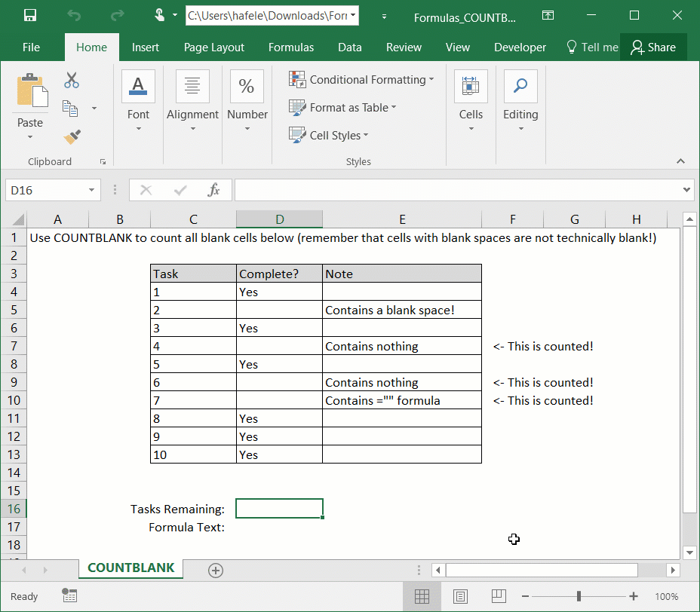Viewport: 700px width, 612px height.
Task: Open Ribbon Display Options icon
Action: tap(548, 16)
